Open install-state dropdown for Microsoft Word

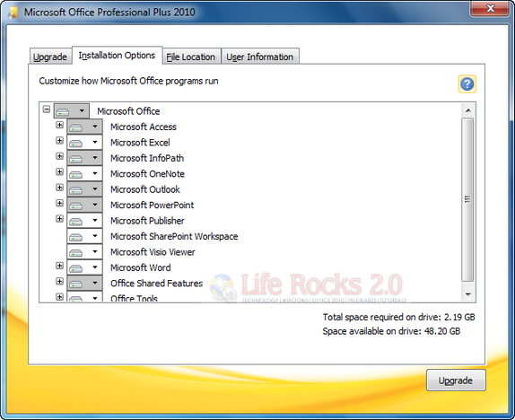[x=84, y=267]
